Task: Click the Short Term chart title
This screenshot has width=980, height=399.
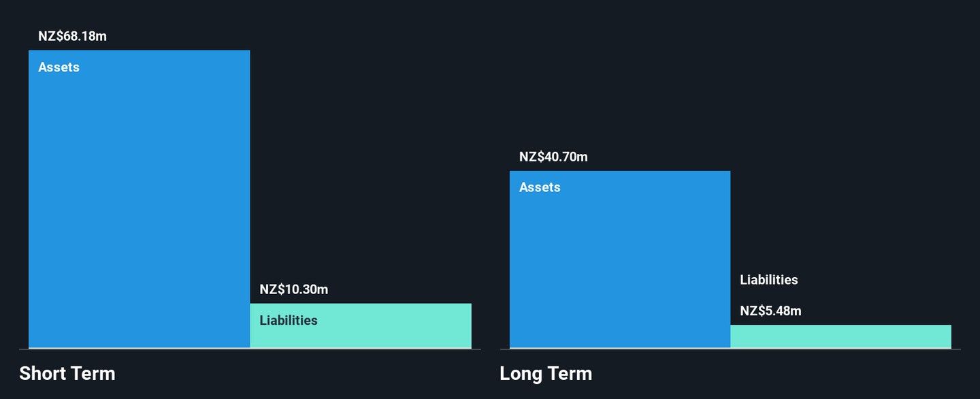Action: (x=67, y=373)
